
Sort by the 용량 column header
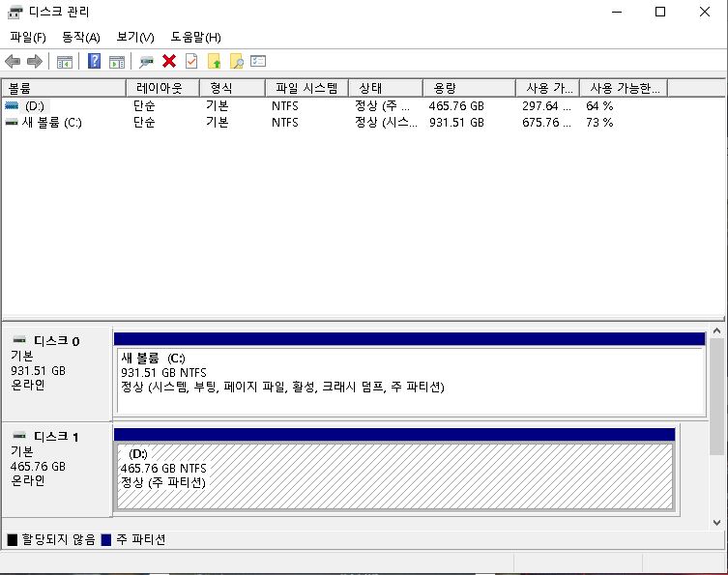point(469,88)
